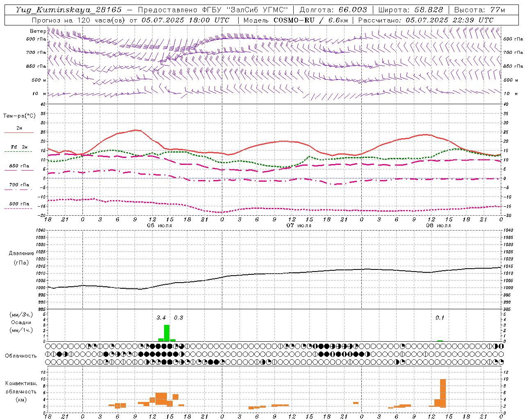This screenshot has height=420, width=525.
Task: Click the tallest orange convective cloud bar
Action: [x=443, y=393]
